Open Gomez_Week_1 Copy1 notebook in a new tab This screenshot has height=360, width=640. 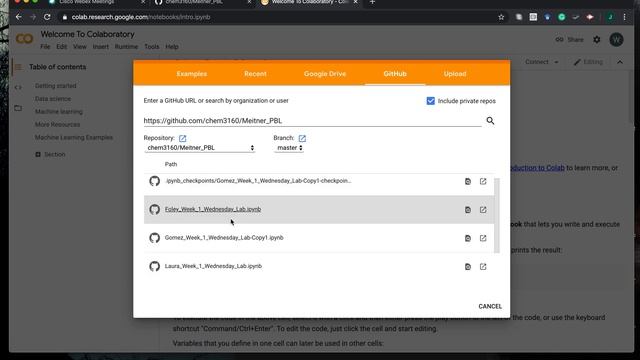(483, 238)
